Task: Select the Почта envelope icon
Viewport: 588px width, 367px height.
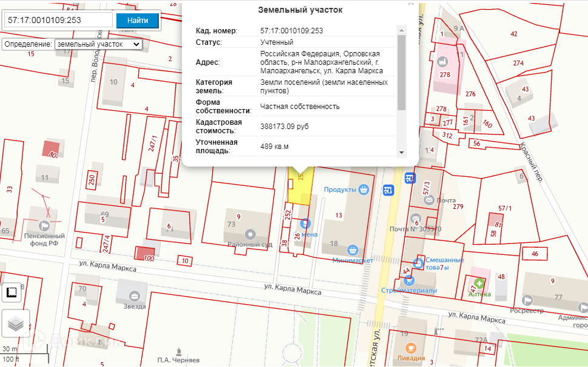Action: [x=429, y=200]
